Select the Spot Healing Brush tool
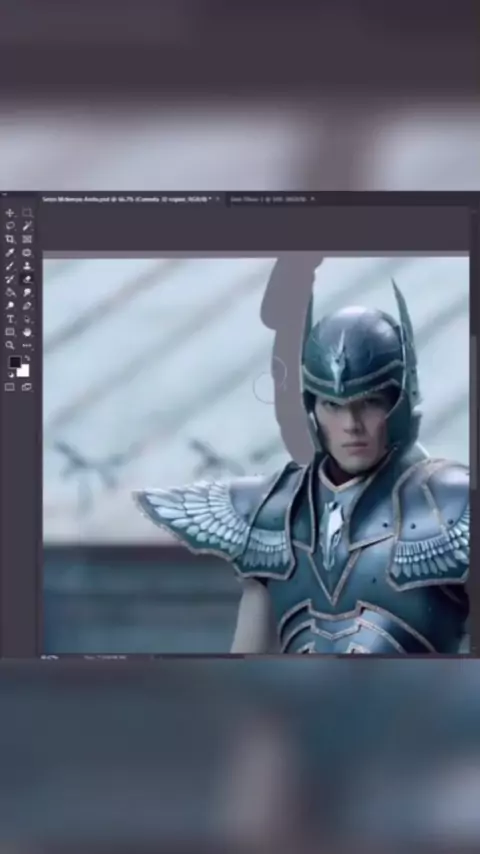The width and height of the screenshot is (480, 854). point(27,253)
